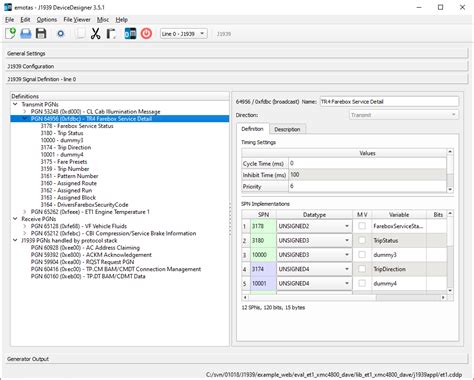The height and width of the screenshot is (380, 474).
Task: Open the Line 0 - J1939 dropdown
Action: point(184,34)
